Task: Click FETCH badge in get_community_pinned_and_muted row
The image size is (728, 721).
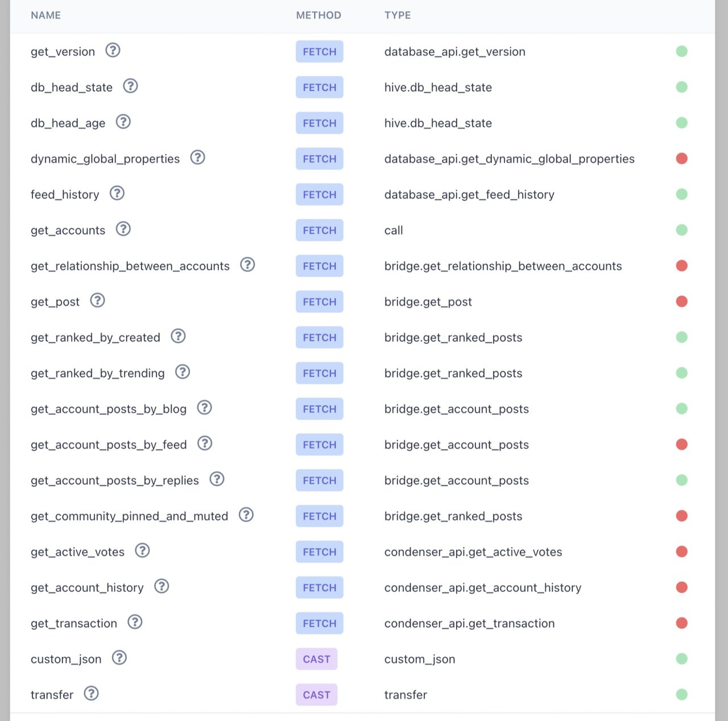Action: (320, 516)
